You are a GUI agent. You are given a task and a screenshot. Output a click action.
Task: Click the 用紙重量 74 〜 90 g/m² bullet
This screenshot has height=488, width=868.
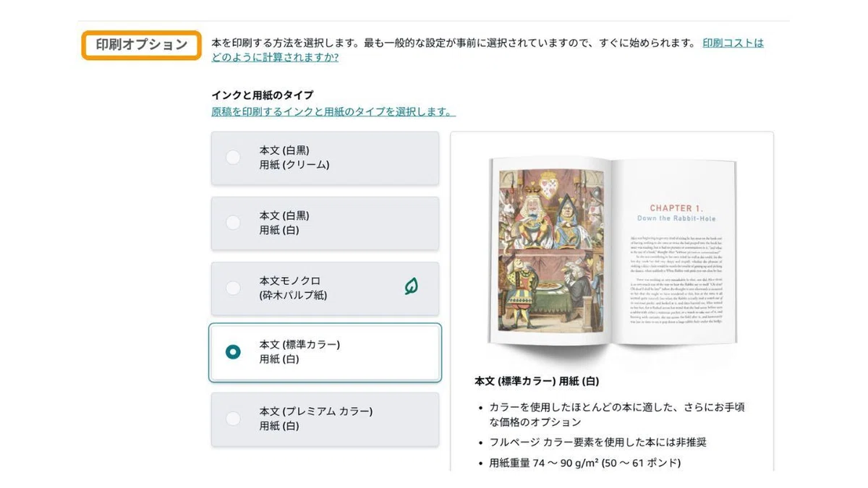coord(585,463)
